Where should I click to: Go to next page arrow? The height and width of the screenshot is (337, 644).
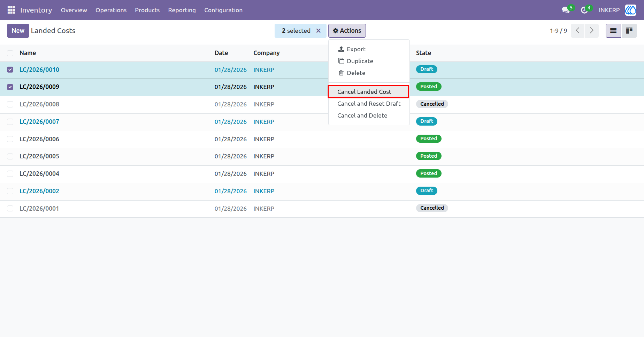pyautogui.click(x=592, y=31)
